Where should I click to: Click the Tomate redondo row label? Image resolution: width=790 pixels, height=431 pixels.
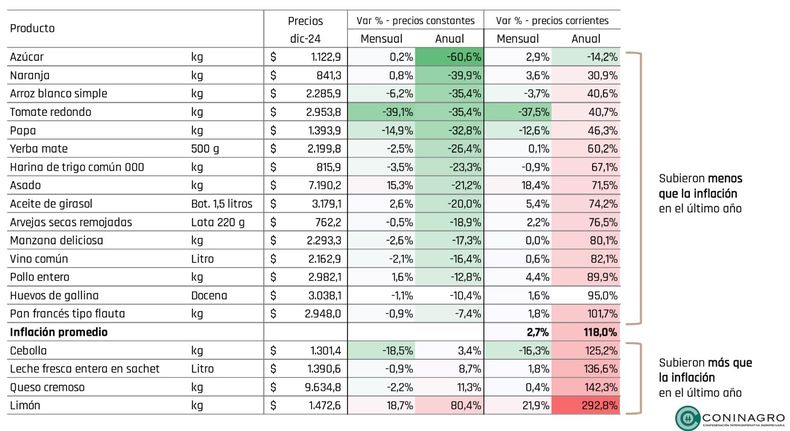(50, 112)
